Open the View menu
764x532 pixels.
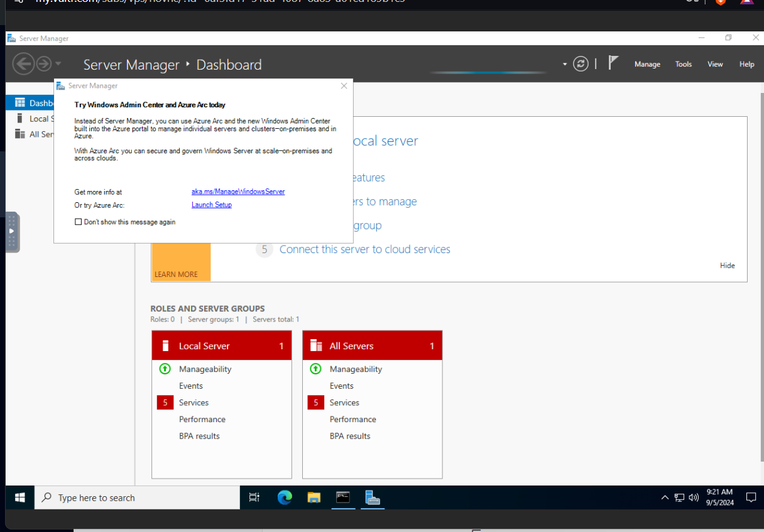click(715, 64)
